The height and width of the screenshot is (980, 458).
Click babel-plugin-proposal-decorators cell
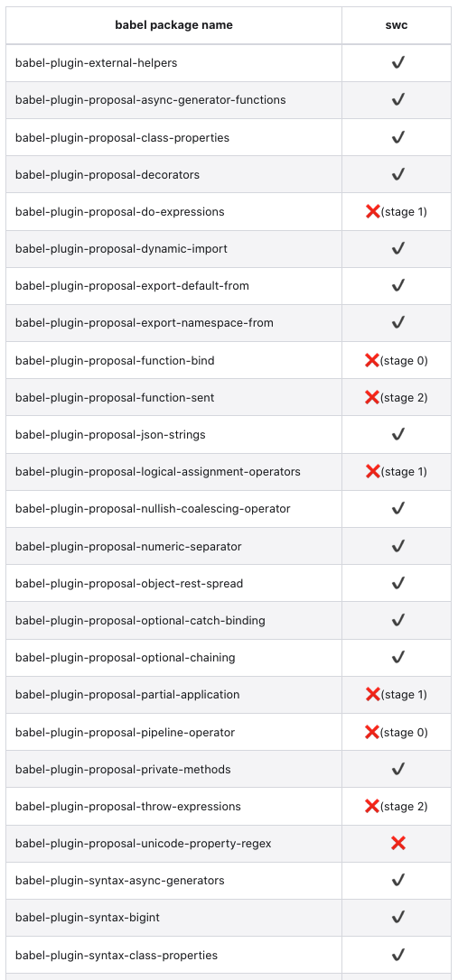174,174
